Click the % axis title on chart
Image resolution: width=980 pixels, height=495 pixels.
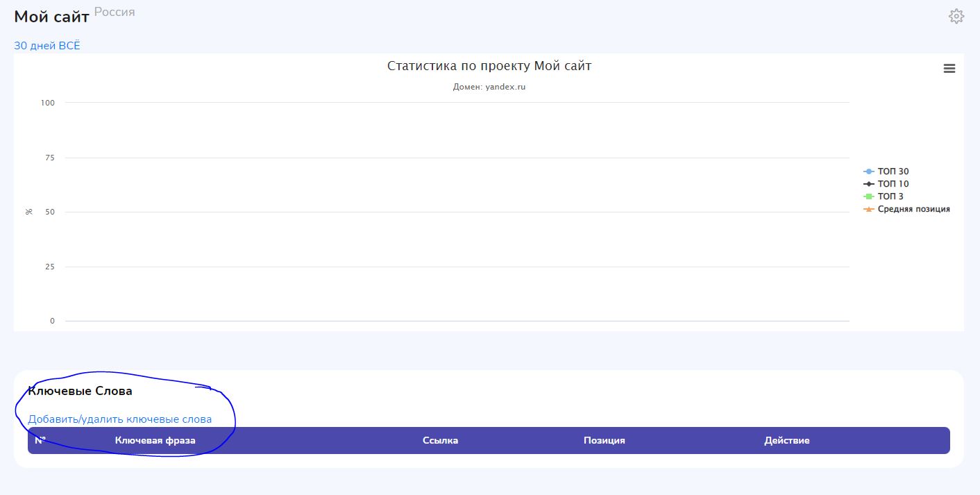(29, 212)
